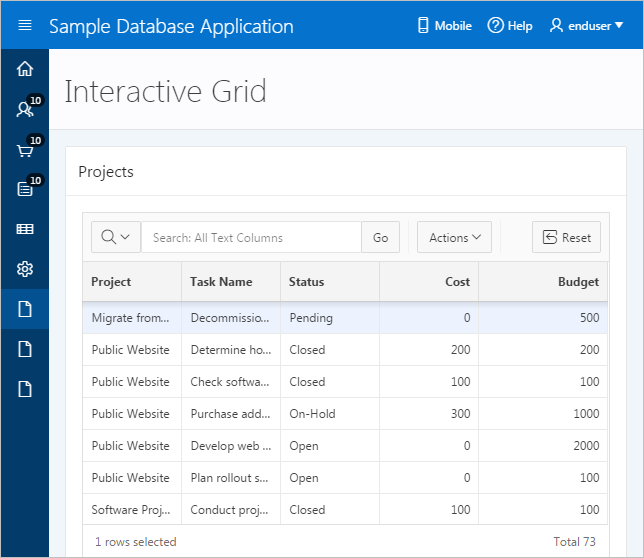Open the last page icon in sidebar
This screenshot has width=644, height=558.
[25, 389]
